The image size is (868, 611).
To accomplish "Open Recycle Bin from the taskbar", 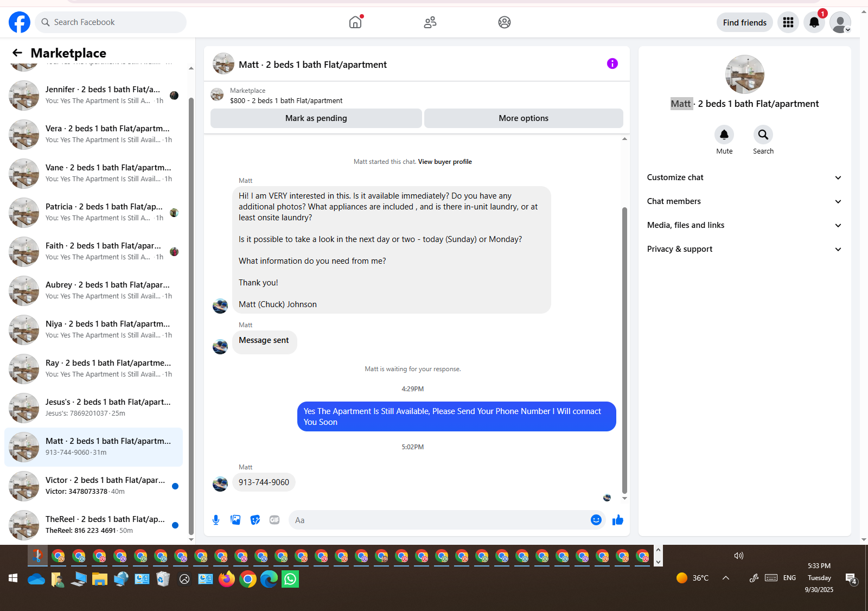I will pyautogui.click(x=163, y=579).
